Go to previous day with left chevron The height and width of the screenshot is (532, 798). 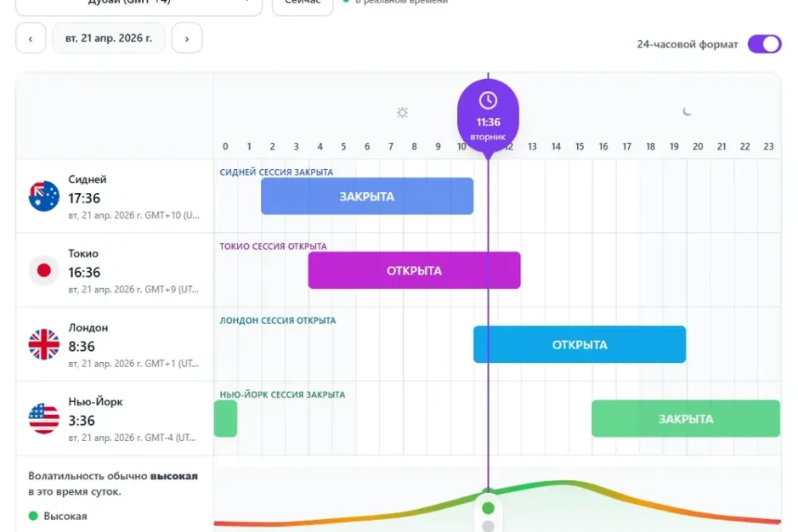coord(31,38)
